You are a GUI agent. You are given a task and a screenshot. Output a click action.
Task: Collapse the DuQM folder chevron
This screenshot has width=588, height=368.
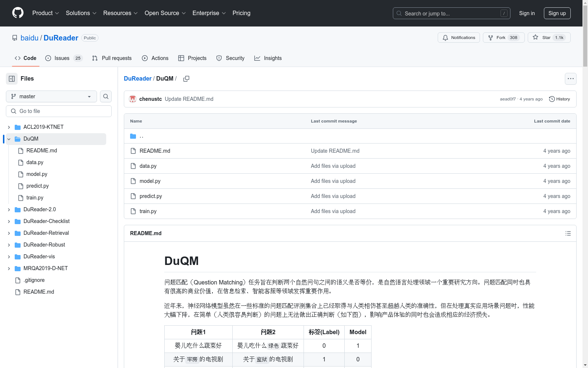[x=9, y=139]
